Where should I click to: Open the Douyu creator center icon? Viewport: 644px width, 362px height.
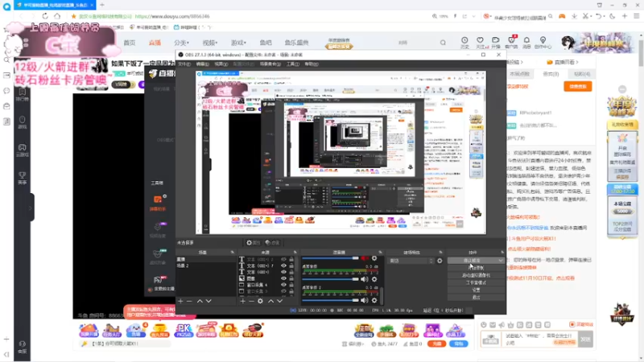(x=543, y=40)
